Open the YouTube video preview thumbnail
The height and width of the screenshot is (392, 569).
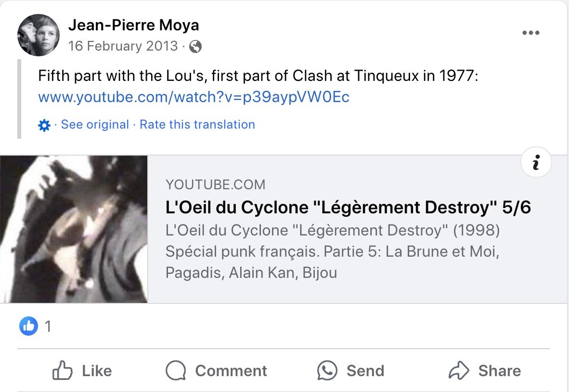tap(74, 229)
